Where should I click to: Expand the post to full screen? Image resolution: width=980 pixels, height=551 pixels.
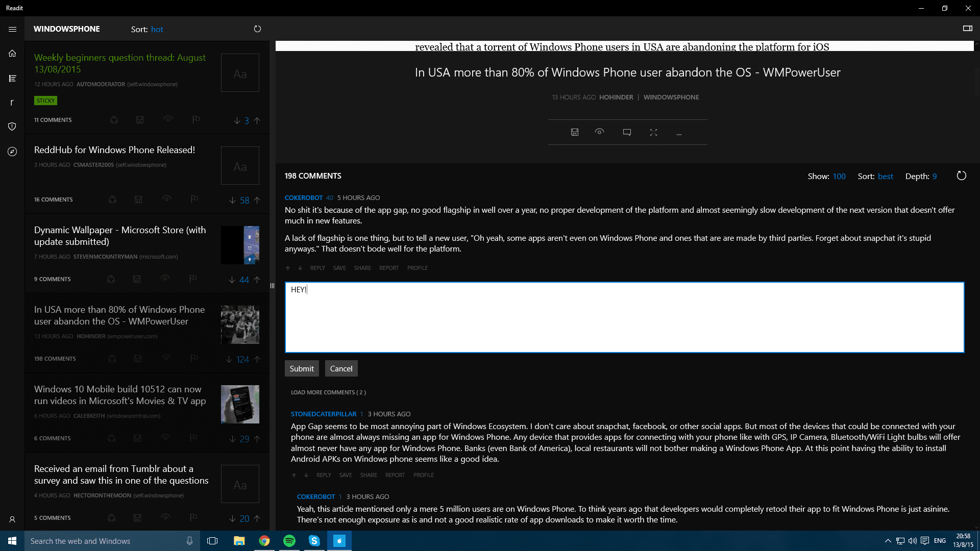pos(653,133)
